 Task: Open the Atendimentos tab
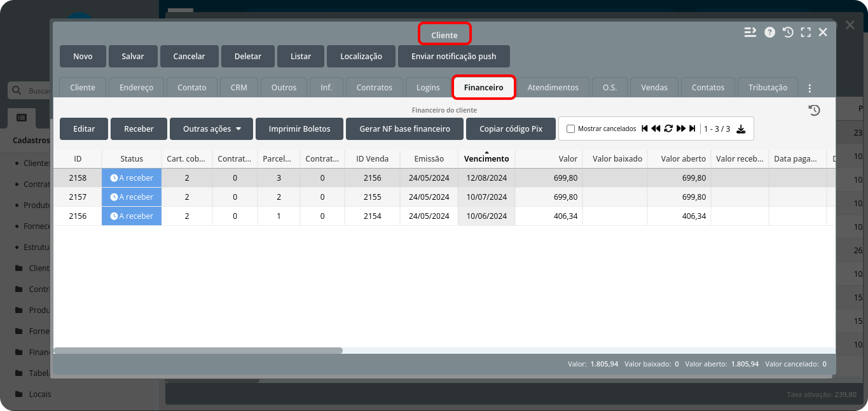click(553, 87)
